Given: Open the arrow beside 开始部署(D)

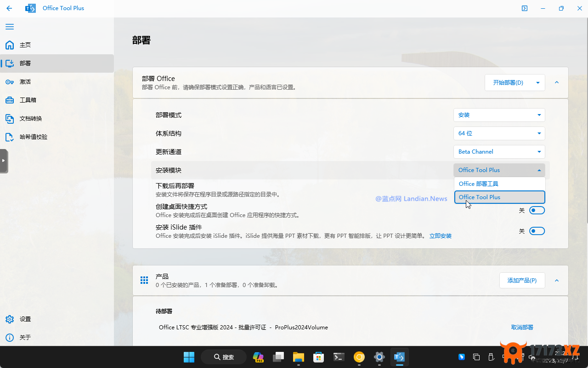Looking at the screenshot, I should (537, 83).
